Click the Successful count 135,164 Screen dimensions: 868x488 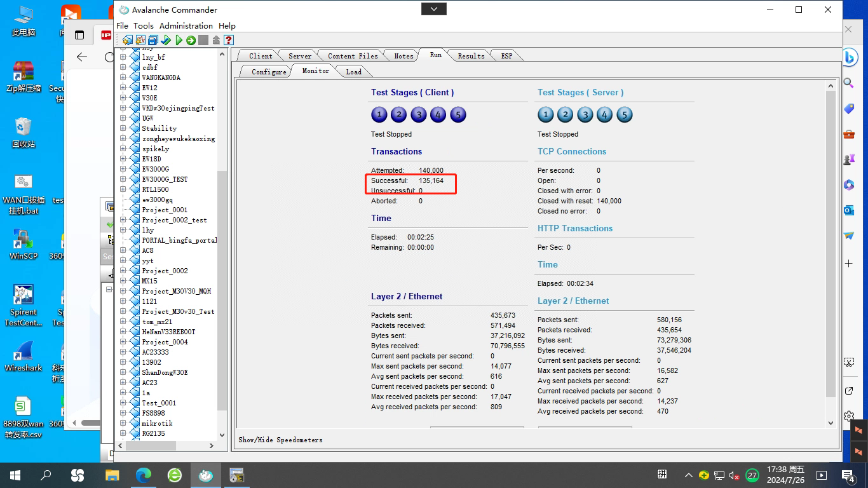point(431,180)
